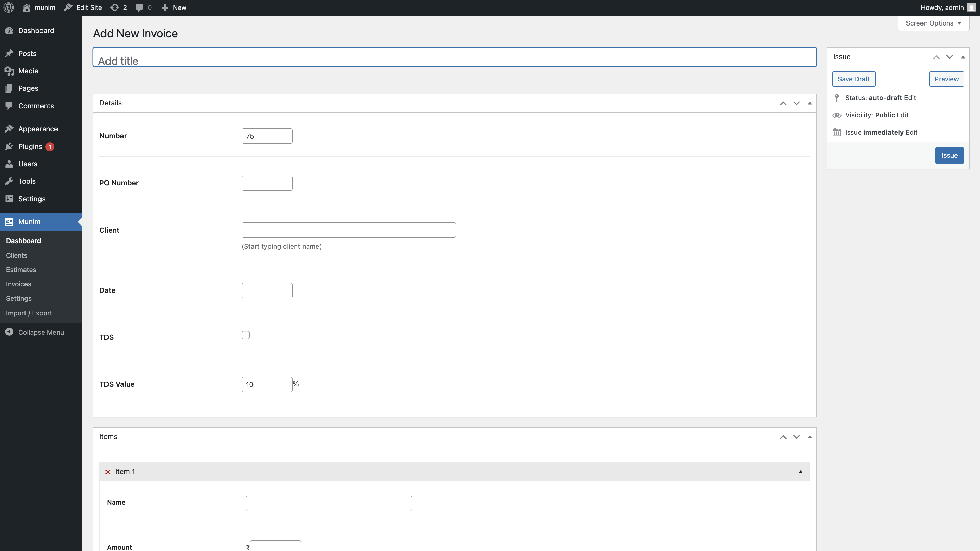Collapse the Item 1 section
This screenshot has height=551, width=980.
[x=800, y=472]
